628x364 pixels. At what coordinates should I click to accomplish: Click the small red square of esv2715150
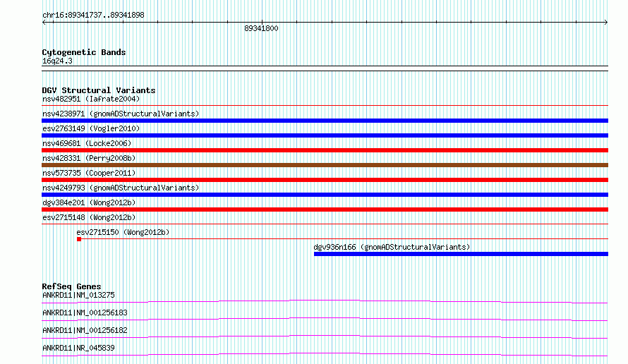tap(79, 239)
